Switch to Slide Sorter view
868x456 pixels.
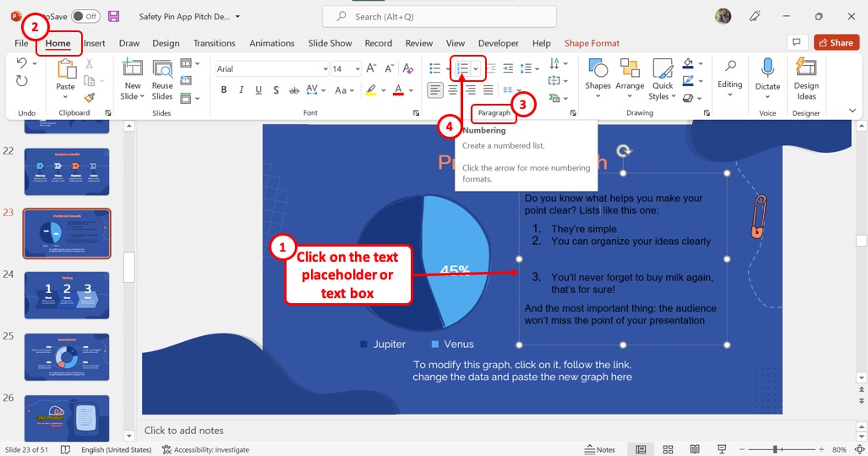click(668, 449)
